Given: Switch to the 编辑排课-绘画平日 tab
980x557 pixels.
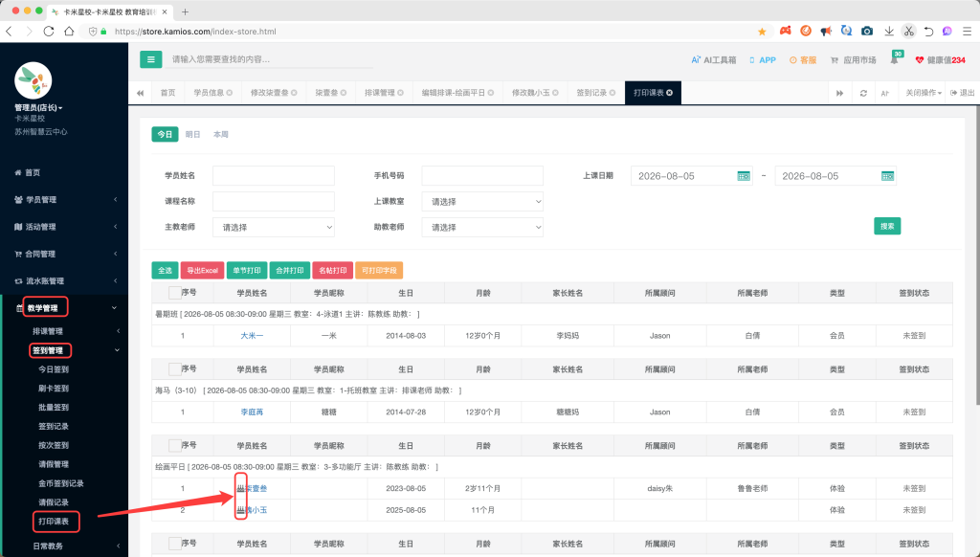Looking at the screenshot, I should [457, 93].
